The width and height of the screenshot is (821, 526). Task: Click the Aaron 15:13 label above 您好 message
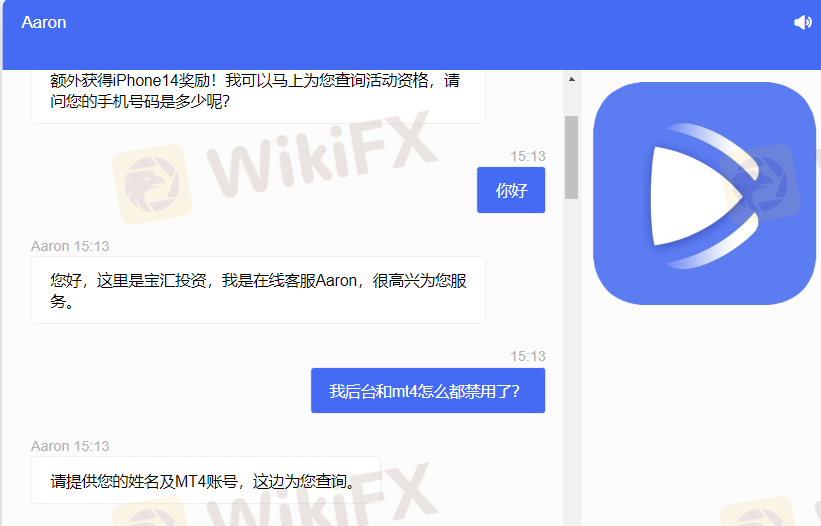click(70, 246)
